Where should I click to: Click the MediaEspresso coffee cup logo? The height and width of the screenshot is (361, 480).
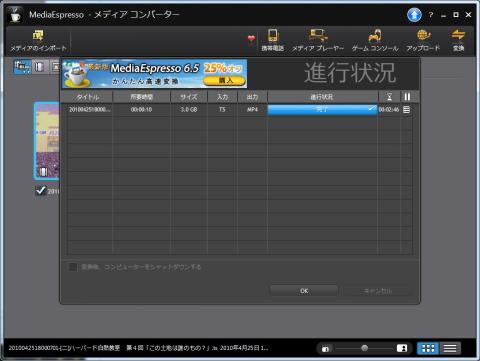[x=15, y=15]
